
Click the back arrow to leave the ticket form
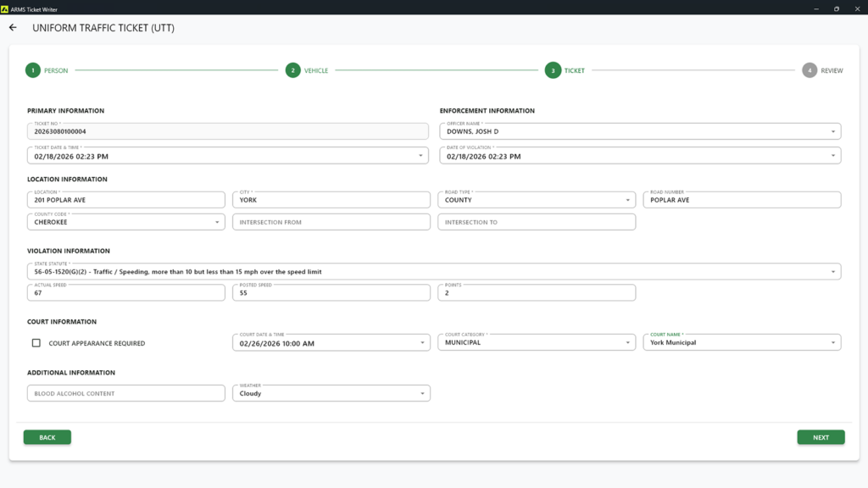pos(12,27)
